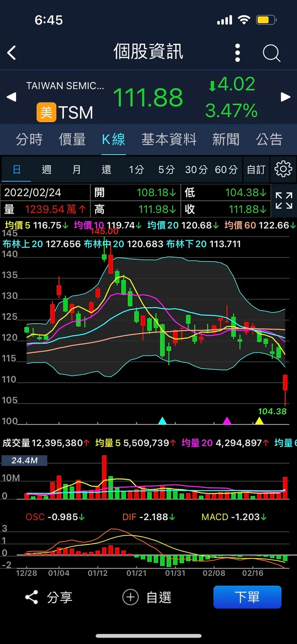297x644 pixels.
Task: Open the 新聞 tab
Action: (x=226, y=139)
